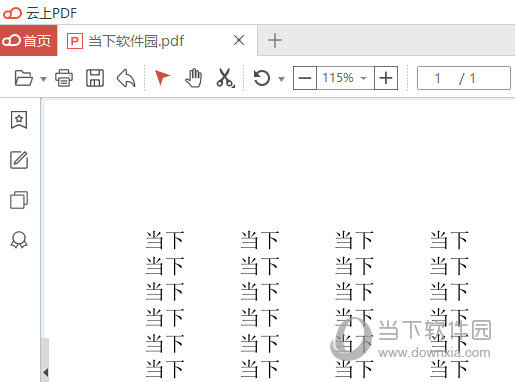
Task: Select the red arrow selection tool
Action: pos(162,77)
